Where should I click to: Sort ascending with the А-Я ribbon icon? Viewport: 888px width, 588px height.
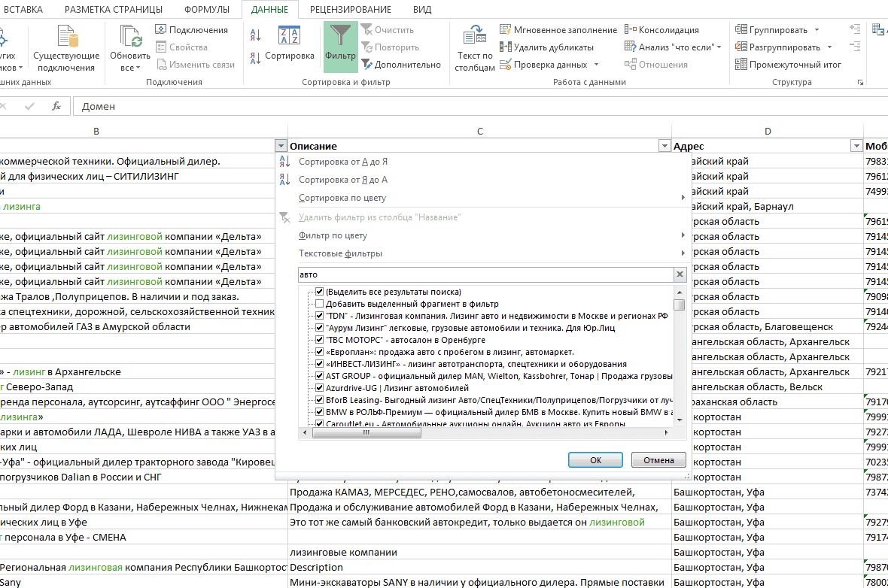click(x=255, y=35)
